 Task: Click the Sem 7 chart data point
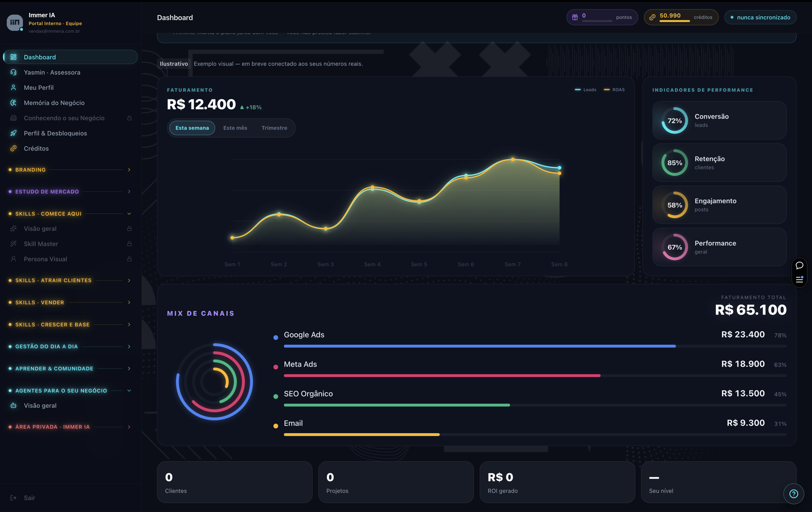click(x=513, y=159)
